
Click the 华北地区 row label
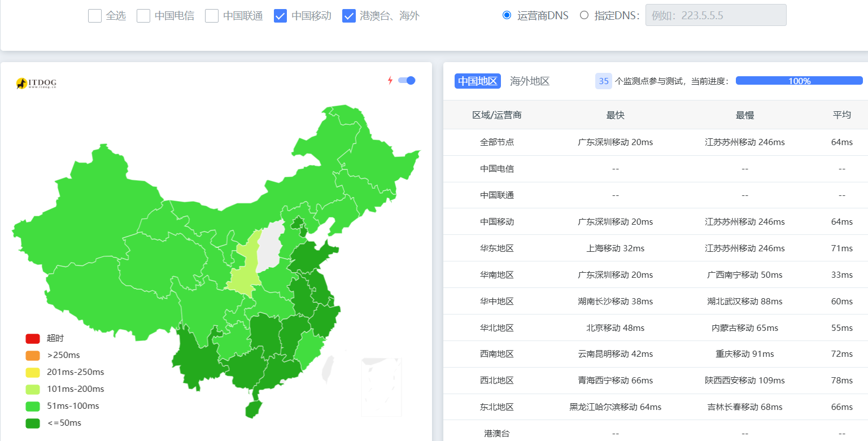pyautogui.click(x=497, y=328)
